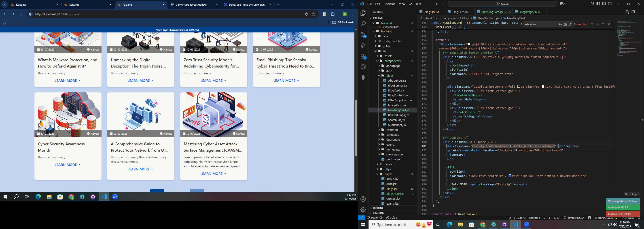Click Find in Selection icon in find widget
The image size is (644, 229).
point(603,24)
